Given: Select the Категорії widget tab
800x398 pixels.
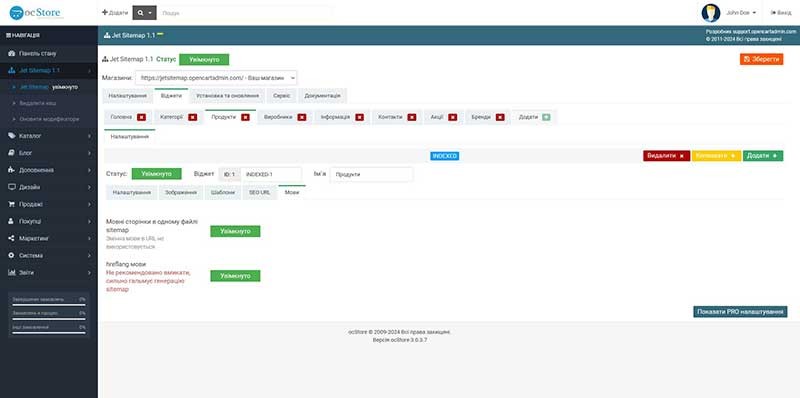Looking at the screenshot, I should [x=171, y=117].
